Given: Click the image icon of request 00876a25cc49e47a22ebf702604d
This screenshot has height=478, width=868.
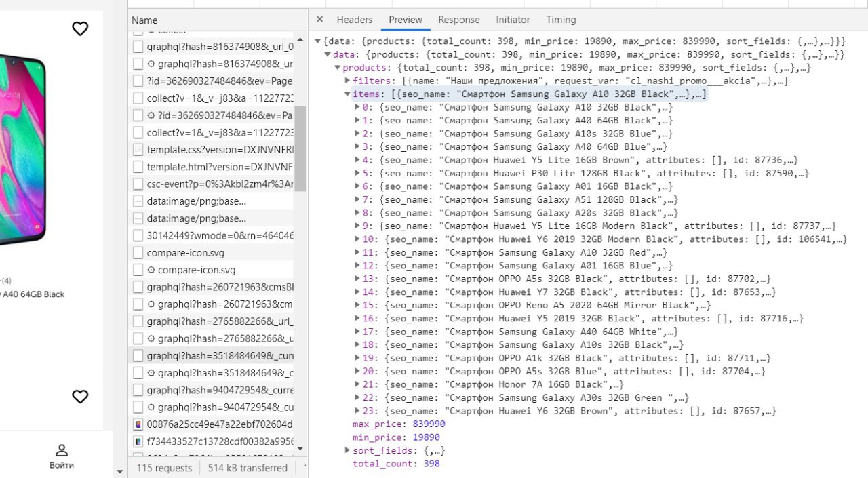Looking at the screenshot, I should coord(138,424).
